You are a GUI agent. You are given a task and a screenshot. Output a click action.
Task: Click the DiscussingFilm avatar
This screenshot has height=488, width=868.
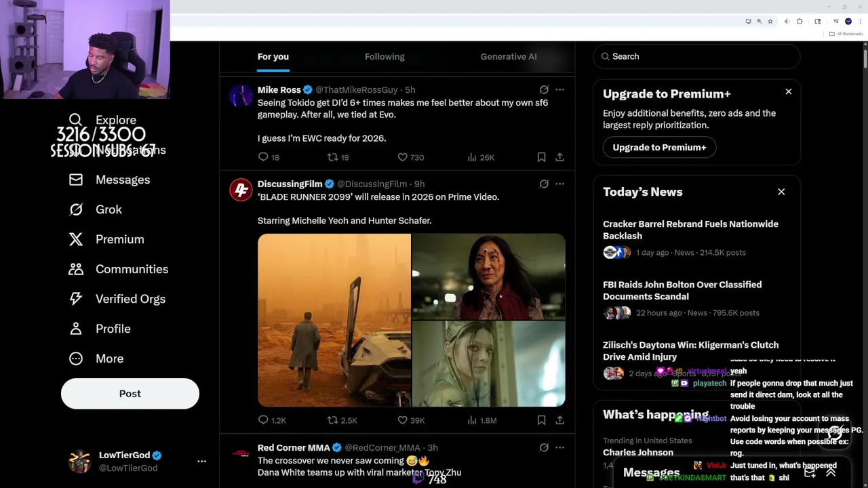click(x=241, y=190)
